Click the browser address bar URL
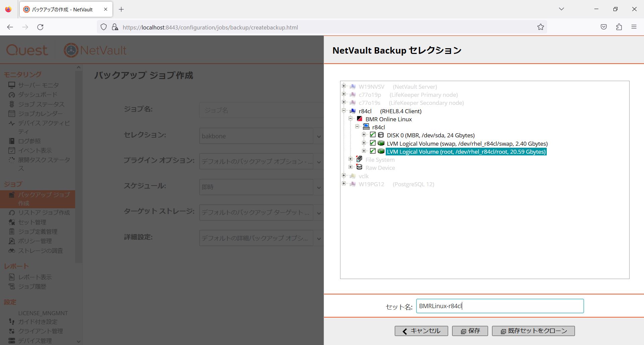644x345 pixels. tap(210, 27)
